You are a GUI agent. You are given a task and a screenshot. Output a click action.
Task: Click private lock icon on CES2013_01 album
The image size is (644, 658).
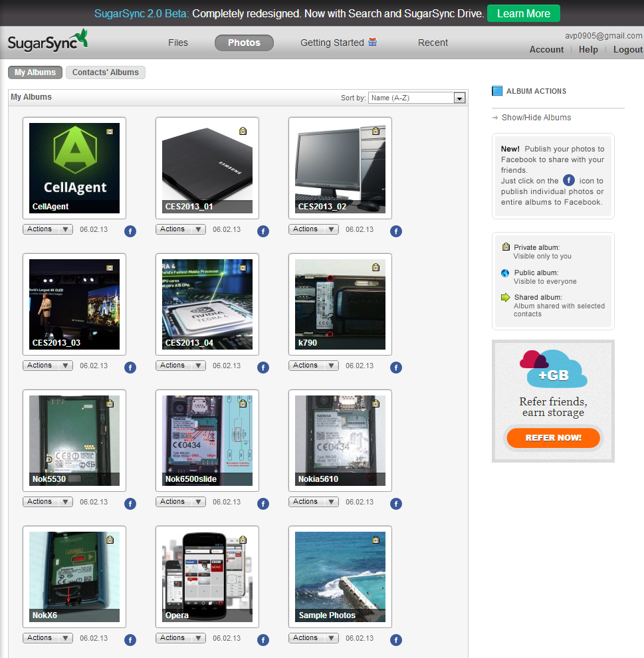point(243,132)
